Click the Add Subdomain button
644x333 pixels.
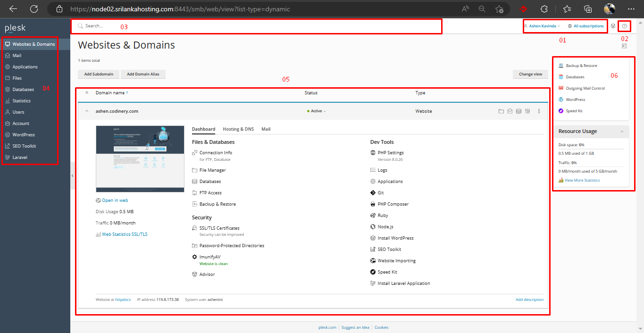point(99,74)
